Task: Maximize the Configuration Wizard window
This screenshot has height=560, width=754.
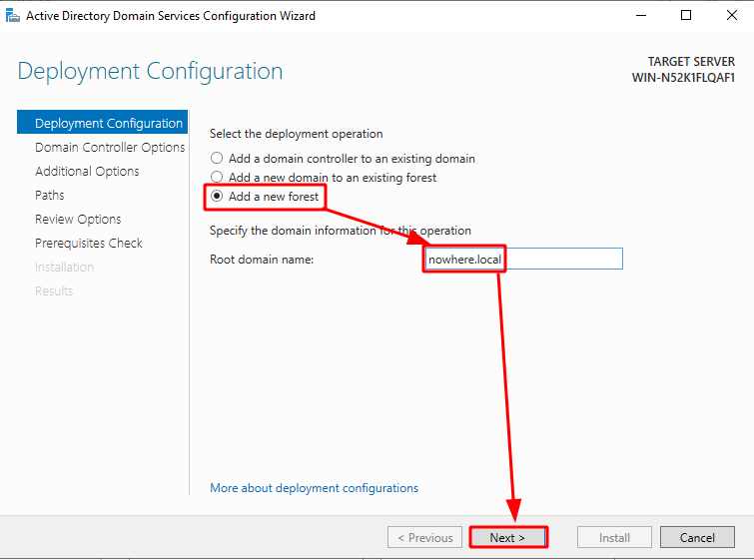Action: pyautogui.click(x=686, y=15)
